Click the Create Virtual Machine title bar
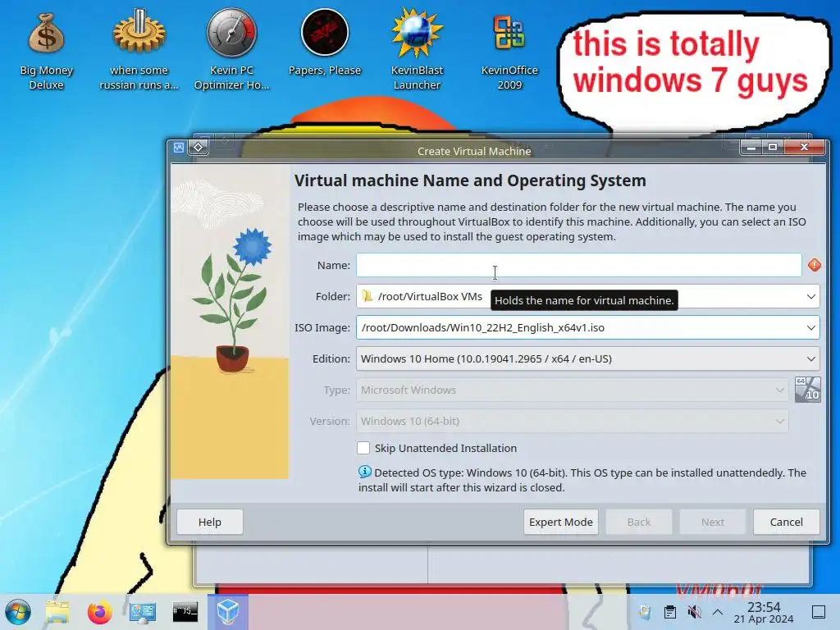Image resolution: width=840 pixels, height=630 pixels. 474,151
